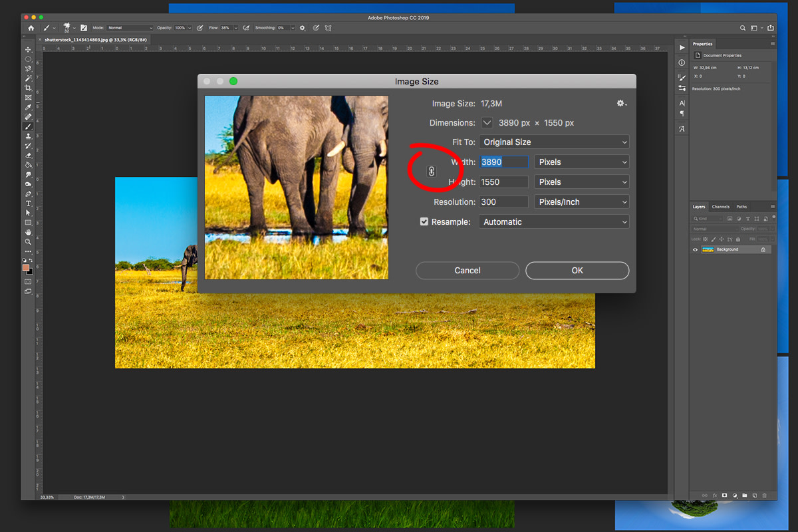Image resolution: width=798 pixels, height=532 pixels.
Task: Open Resample Automatic dropdown
Action: pos(554,221)
